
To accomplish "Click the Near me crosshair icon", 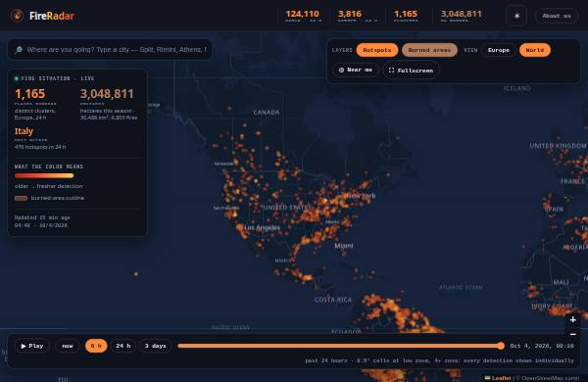I will [x=341, y=71].
